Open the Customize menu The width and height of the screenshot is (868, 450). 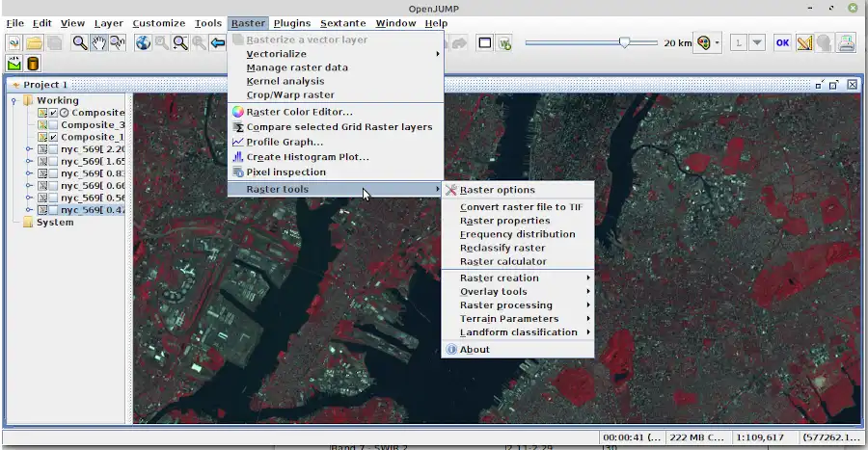pos(159,23)
